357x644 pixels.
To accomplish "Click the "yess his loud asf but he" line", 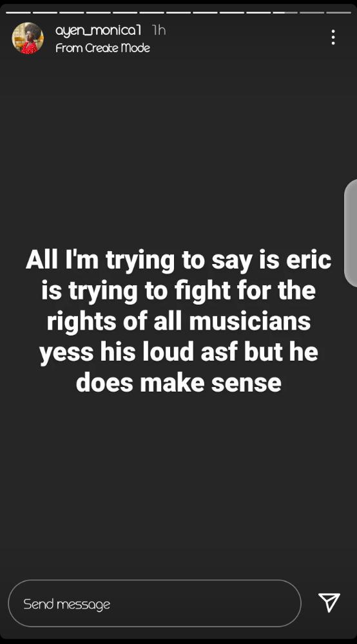I will [179, 352].
